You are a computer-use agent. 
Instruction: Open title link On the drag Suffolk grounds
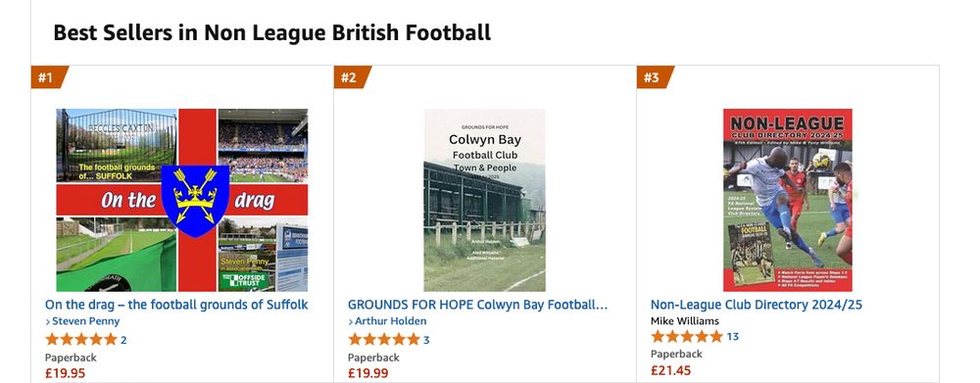tap(176, 305)
